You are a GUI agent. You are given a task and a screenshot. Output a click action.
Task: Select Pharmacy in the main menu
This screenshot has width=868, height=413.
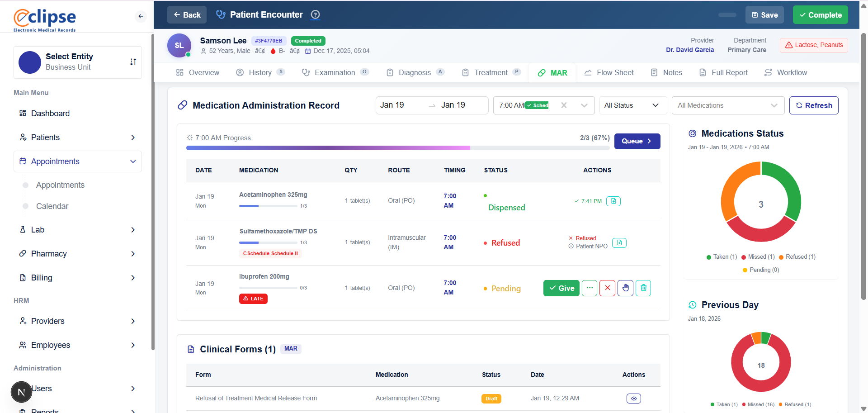[49, 254]
